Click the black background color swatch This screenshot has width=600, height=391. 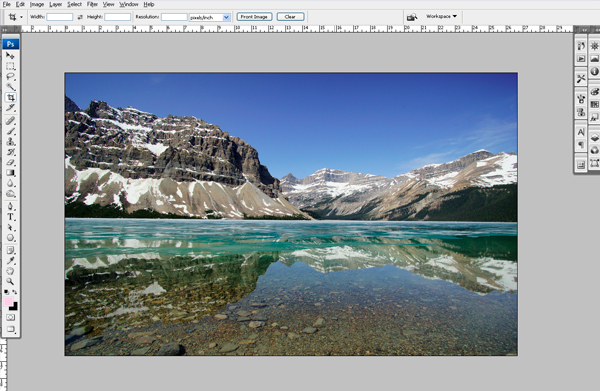[x=15, y=308]
